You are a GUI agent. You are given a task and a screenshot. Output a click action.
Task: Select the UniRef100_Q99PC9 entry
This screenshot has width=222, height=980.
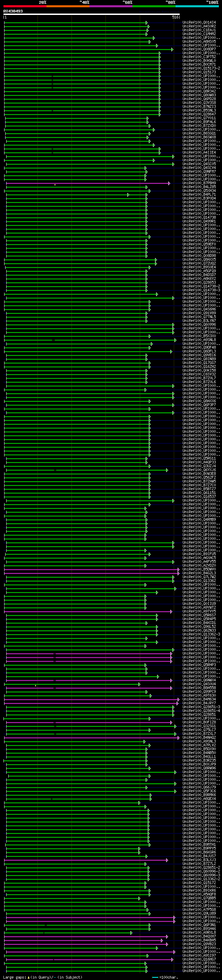(x=199, y=691)
